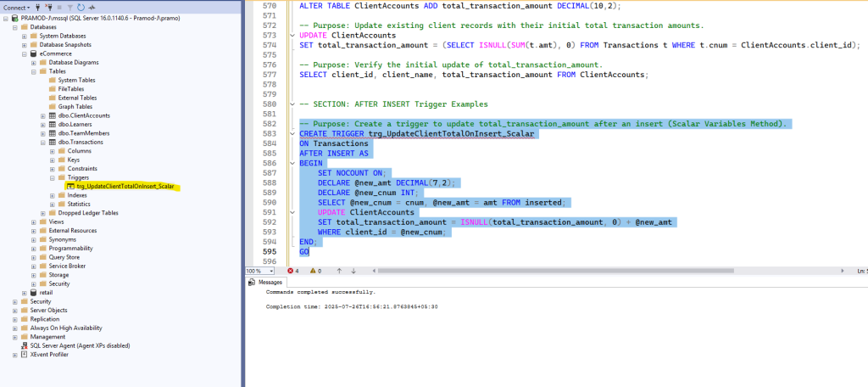Viewport: 868px width, 387px height.
Task: Switch to the Messages results tab
Action: (x=267, y=283)
